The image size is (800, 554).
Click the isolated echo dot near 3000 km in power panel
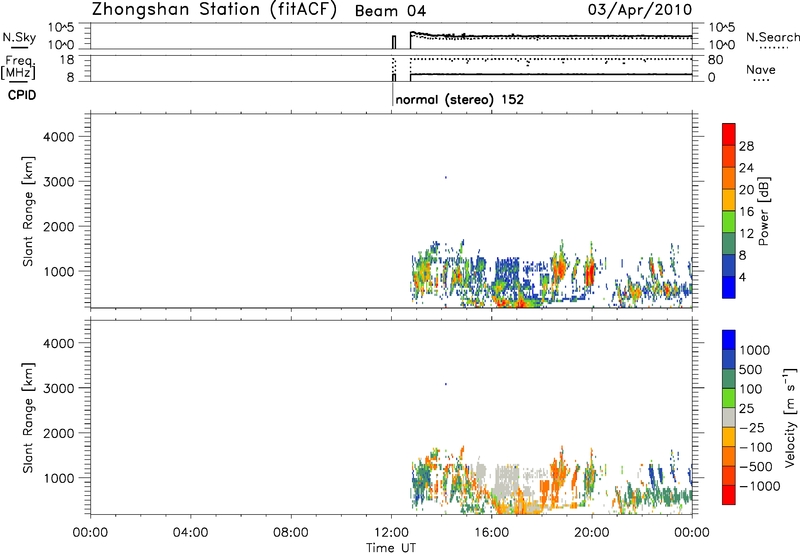[446, 178]
